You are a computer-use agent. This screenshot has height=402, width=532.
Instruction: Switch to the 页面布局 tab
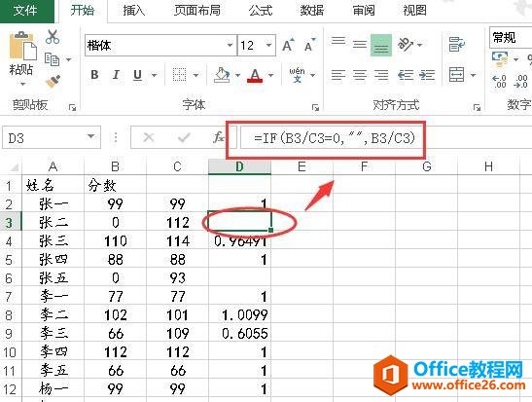coord(197,10)
